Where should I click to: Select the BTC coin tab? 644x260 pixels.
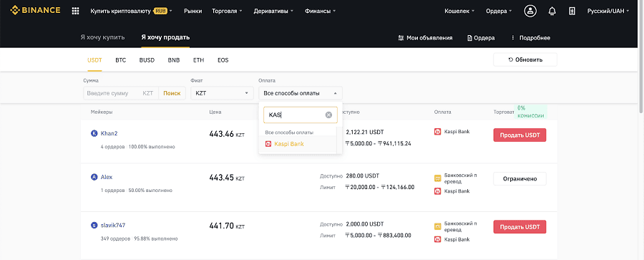click(121, 60)
